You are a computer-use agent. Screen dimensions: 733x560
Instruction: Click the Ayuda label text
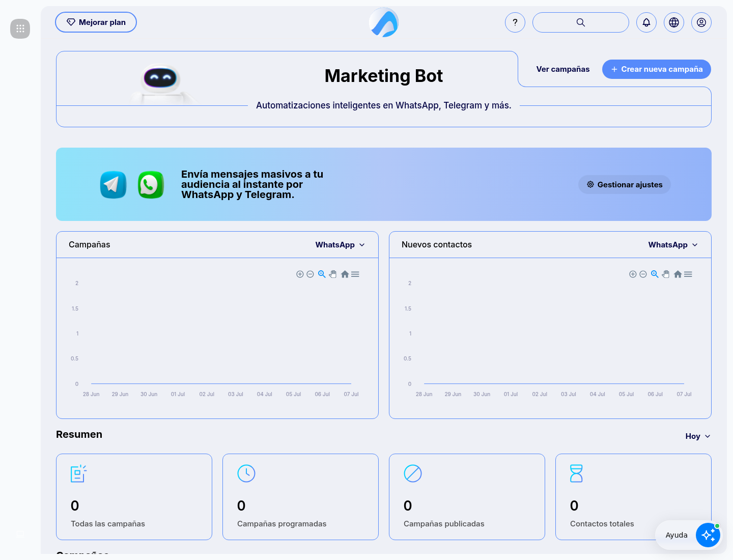(676, 535)
